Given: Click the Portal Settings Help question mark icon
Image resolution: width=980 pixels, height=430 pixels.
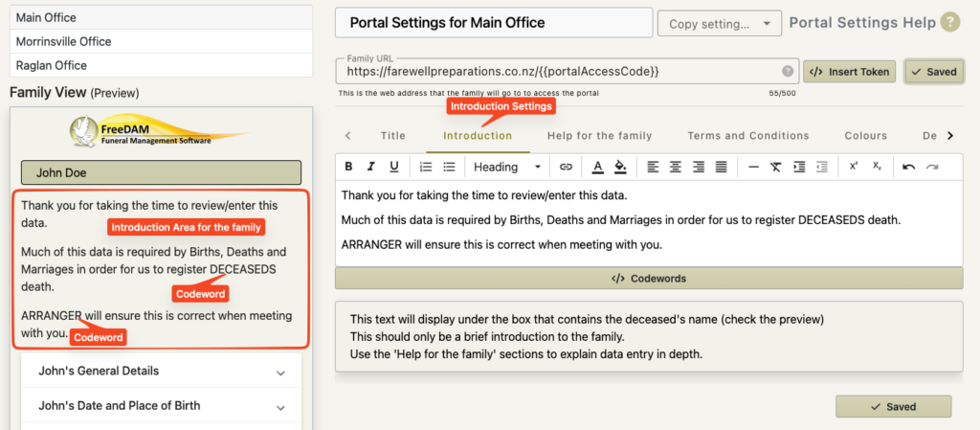Looking at the screenshot, I should pyautogui.click(x=949, y=23).
